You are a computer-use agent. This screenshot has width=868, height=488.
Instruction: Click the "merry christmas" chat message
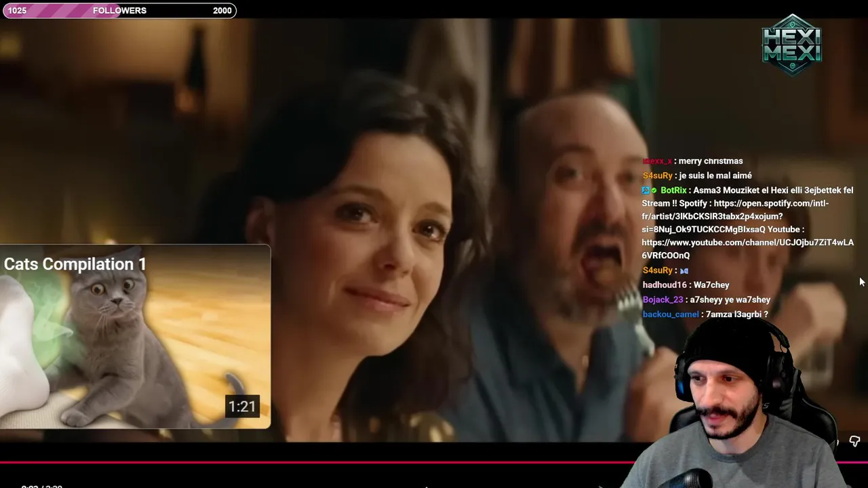pos(711,161)
